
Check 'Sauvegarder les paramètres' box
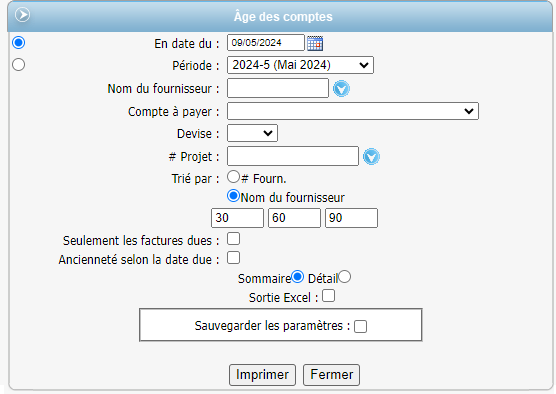click(360, 327)
